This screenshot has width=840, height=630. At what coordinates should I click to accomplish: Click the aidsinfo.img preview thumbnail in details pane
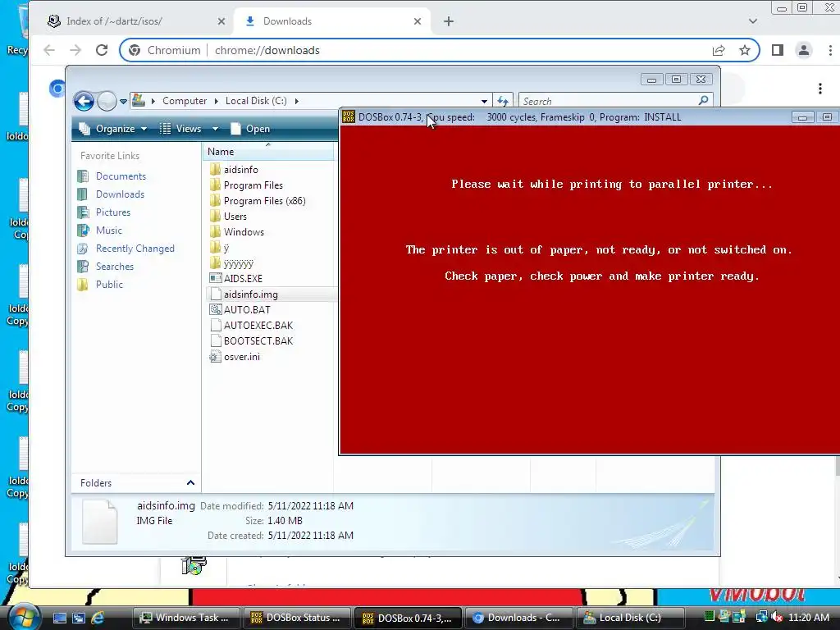[99, 522]
